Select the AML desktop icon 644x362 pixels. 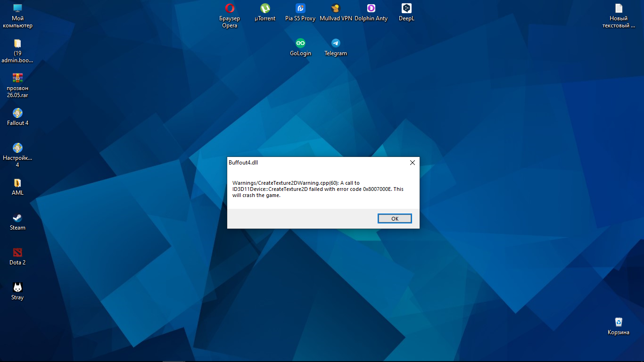pos(17,183)
